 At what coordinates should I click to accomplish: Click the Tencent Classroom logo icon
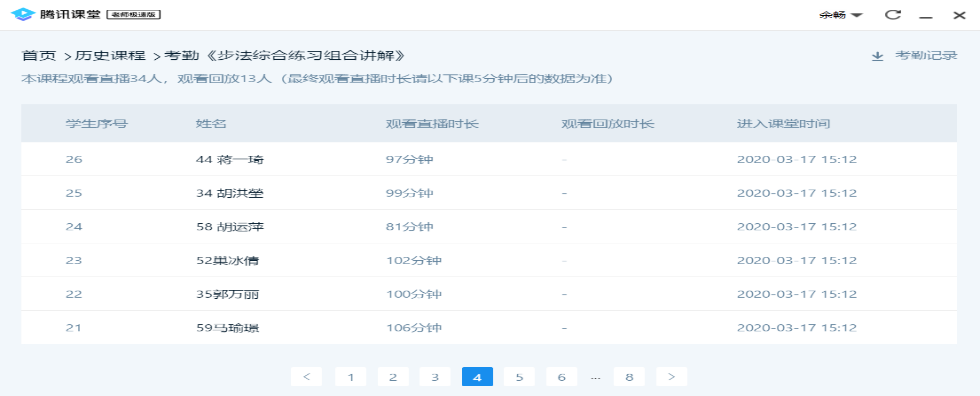coord(22,14)
